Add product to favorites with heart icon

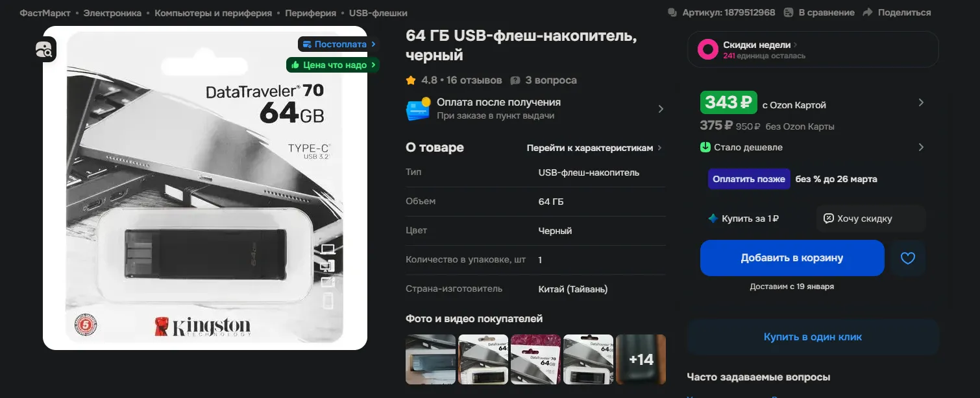click(907, 258)
